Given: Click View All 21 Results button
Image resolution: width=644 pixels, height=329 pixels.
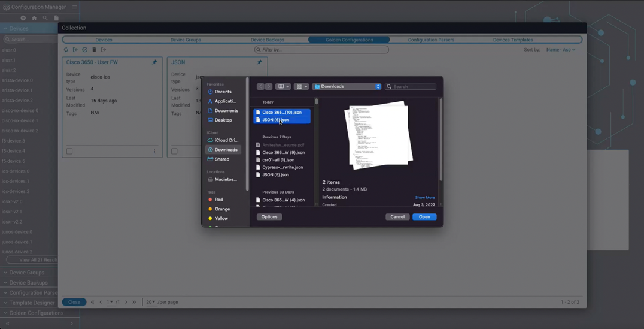Looking at the screenshot, I should point(32,260).
